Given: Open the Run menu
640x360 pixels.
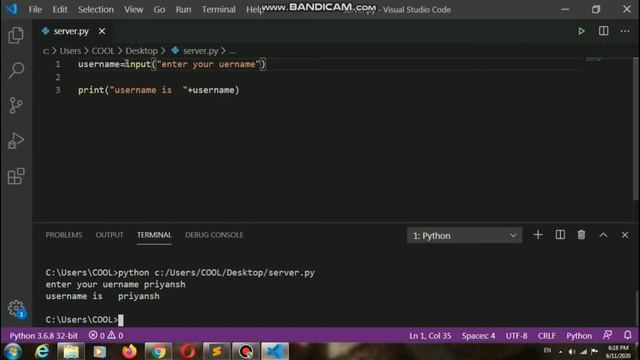Looking at the screenshot, I should 183,9.
